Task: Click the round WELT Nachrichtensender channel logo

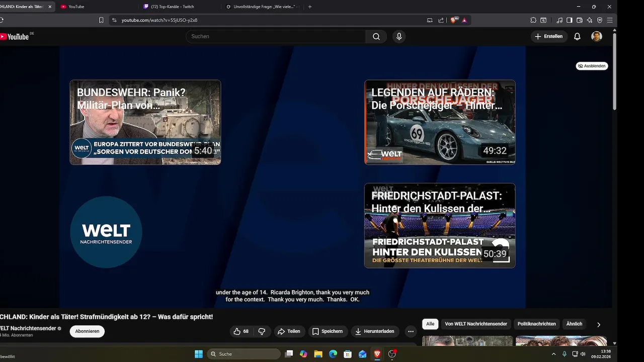Action: pyautogui.click(x=106, y=232)
